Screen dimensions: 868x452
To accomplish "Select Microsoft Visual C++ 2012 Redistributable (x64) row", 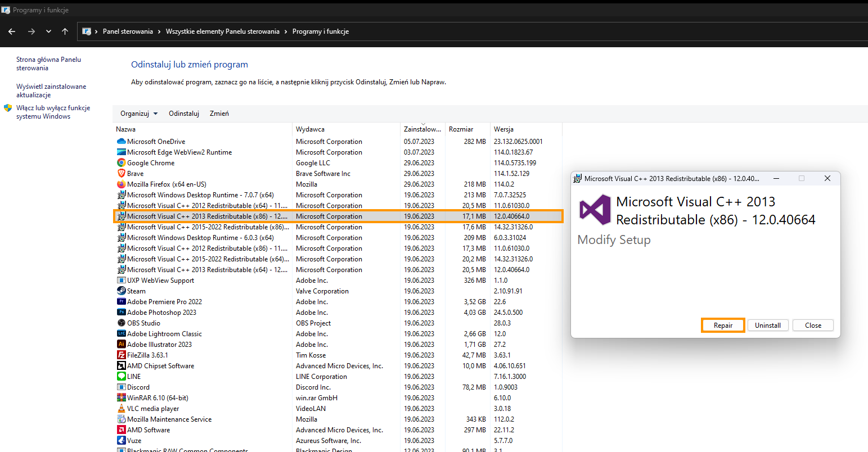I will (338, 206).
